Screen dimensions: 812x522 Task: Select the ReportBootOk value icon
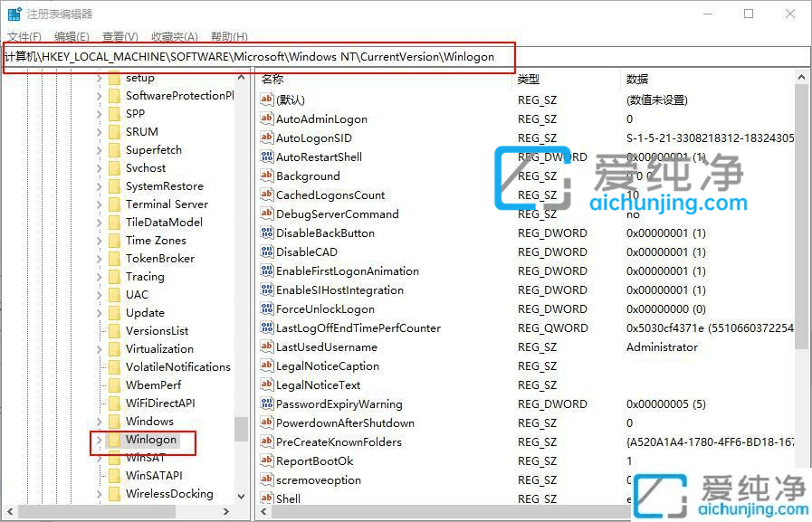267,461
